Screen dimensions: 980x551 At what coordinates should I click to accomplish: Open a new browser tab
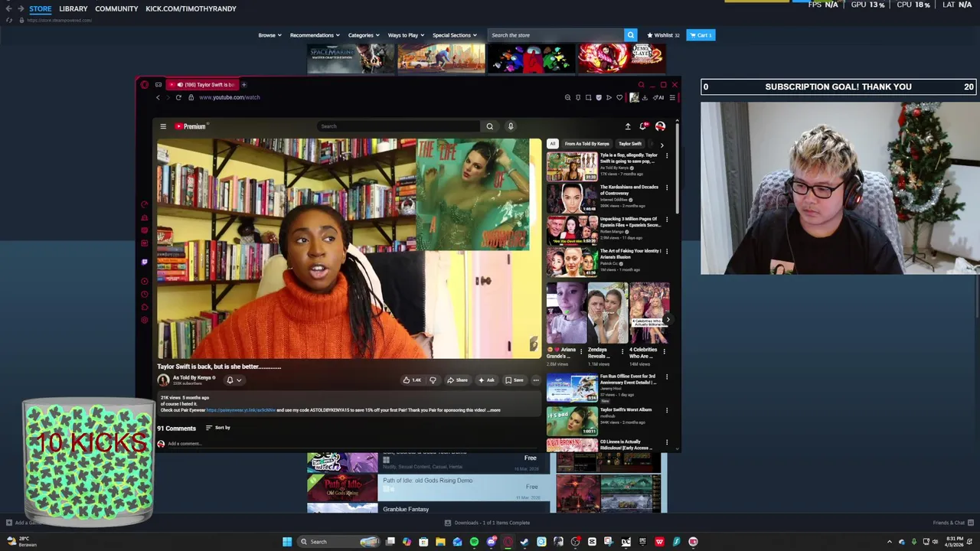(x=244, y=84)
